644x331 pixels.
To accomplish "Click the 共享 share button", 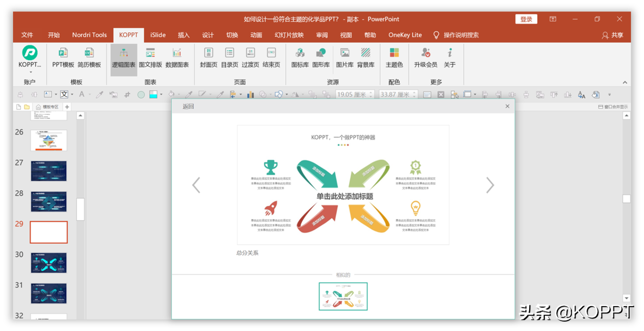I will [613, 35].
